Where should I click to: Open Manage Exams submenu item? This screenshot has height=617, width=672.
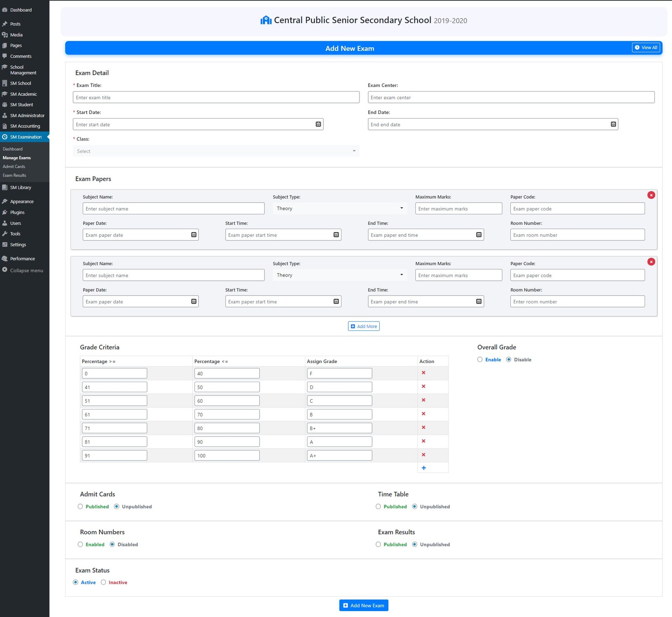(17, 158)
